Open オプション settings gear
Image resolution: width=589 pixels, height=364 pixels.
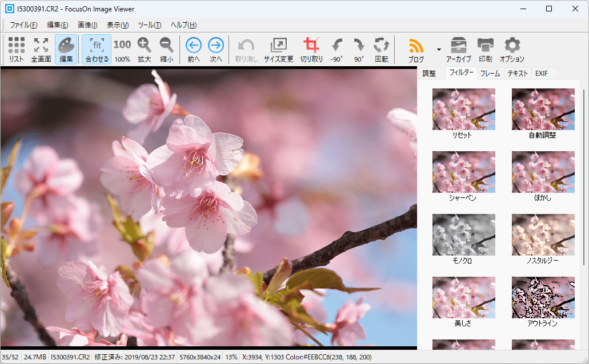tap(512, 50)
